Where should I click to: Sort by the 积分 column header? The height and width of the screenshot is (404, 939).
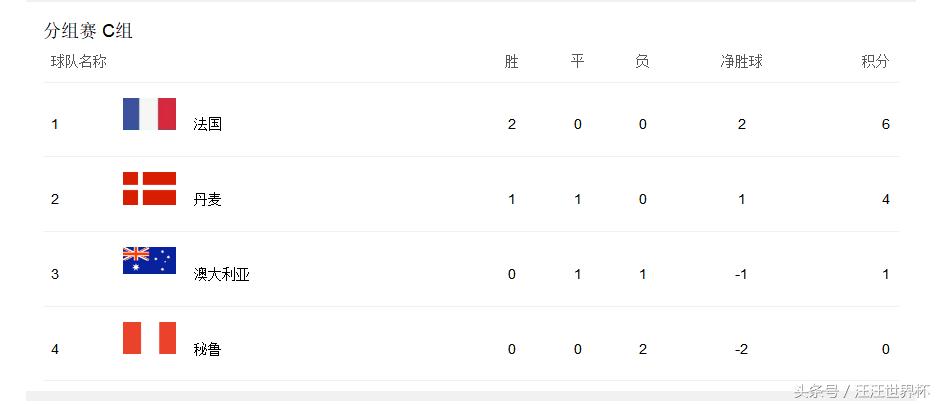[x=875, y=62]
